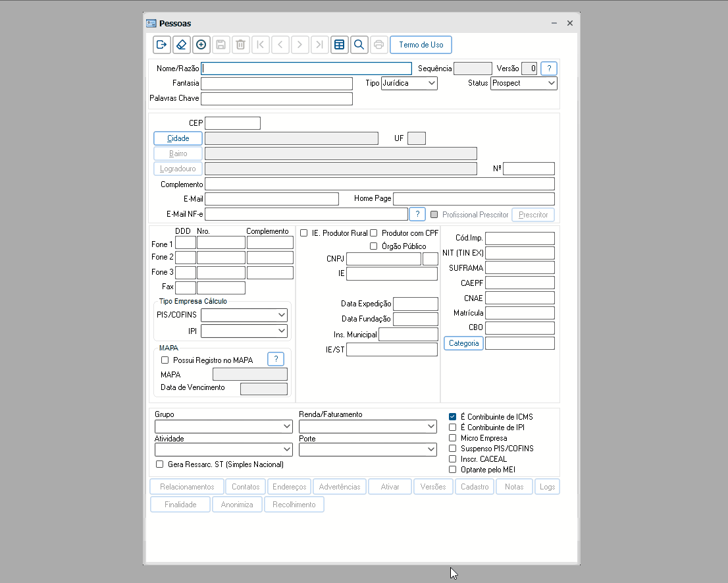The width and height of the screenshot is (728, 583).
Task: Click the Categoria button
Action: pyautogui.click(x=463, y=343)
